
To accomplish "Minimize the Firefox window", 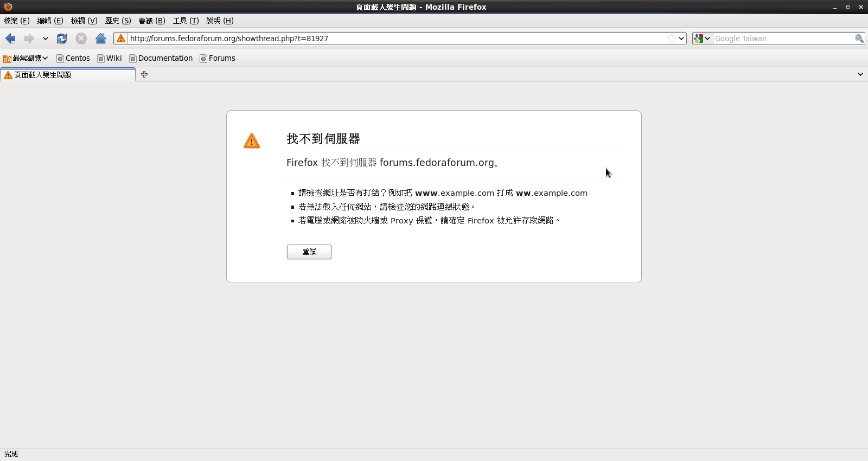I will (835, 7).
